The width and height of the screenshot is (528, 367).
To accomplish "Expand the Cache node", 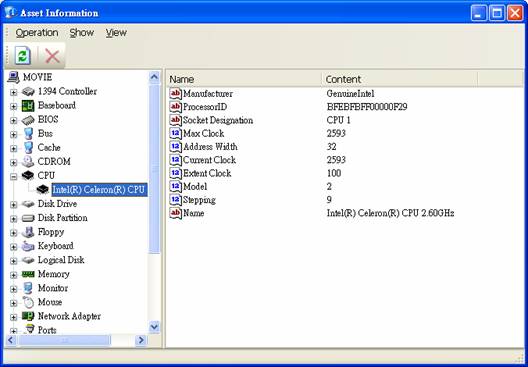I will point(13,148).
